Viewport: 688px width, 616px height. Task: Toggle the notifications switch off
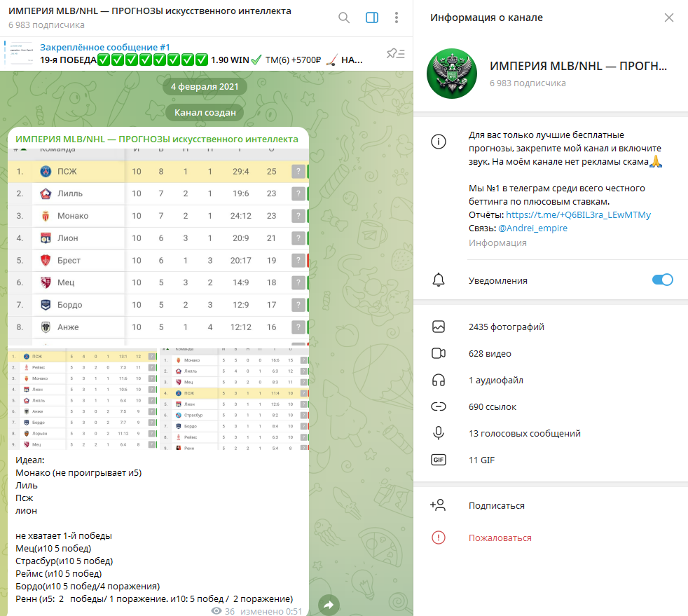coord(663,280)
